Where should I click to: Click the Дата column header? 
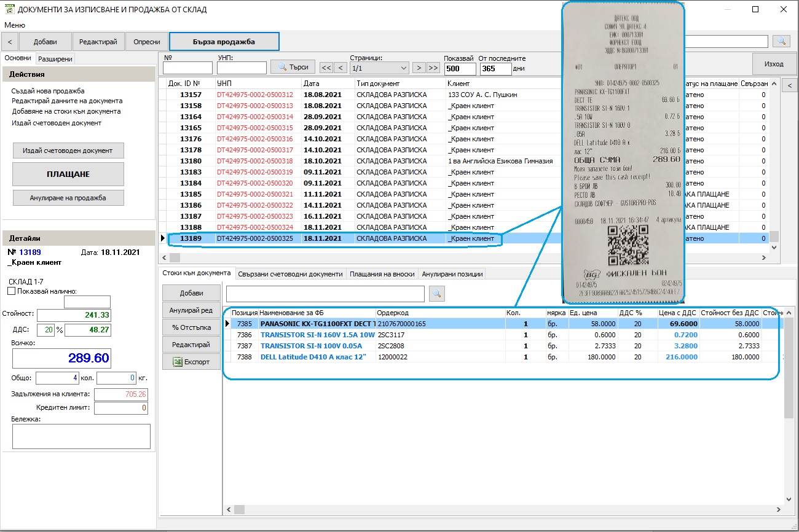pyautogui.click(x=328, y=84)
